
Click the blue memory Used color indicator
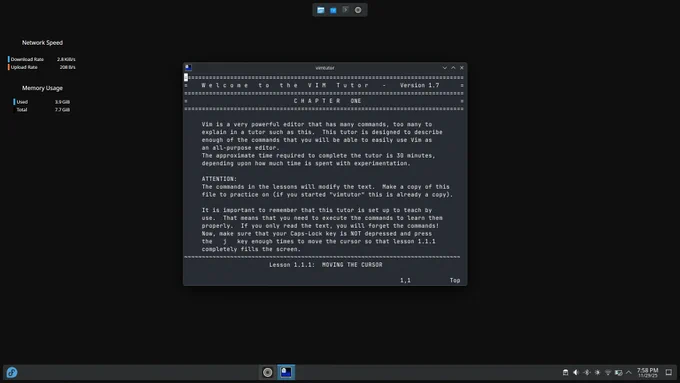tap(14, 101)
